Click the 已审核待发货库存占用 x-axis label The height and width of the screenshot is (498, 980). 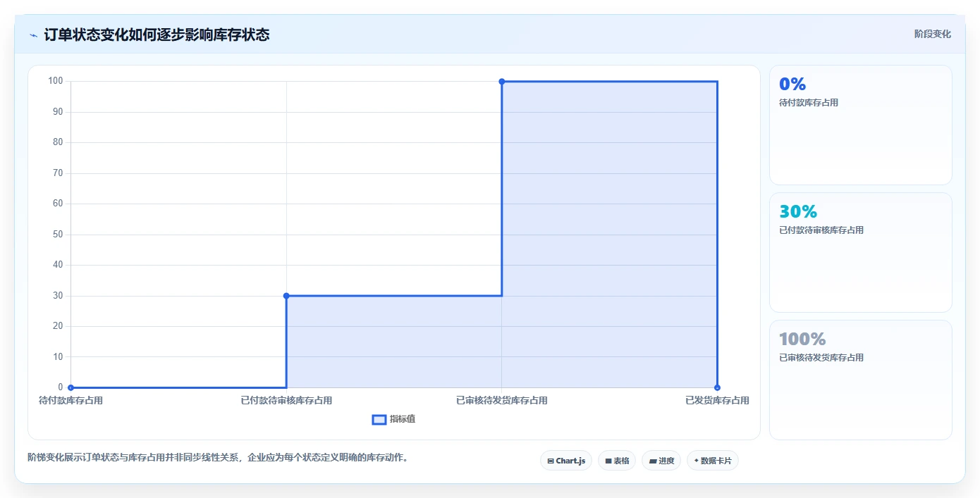tap(502, 401)
